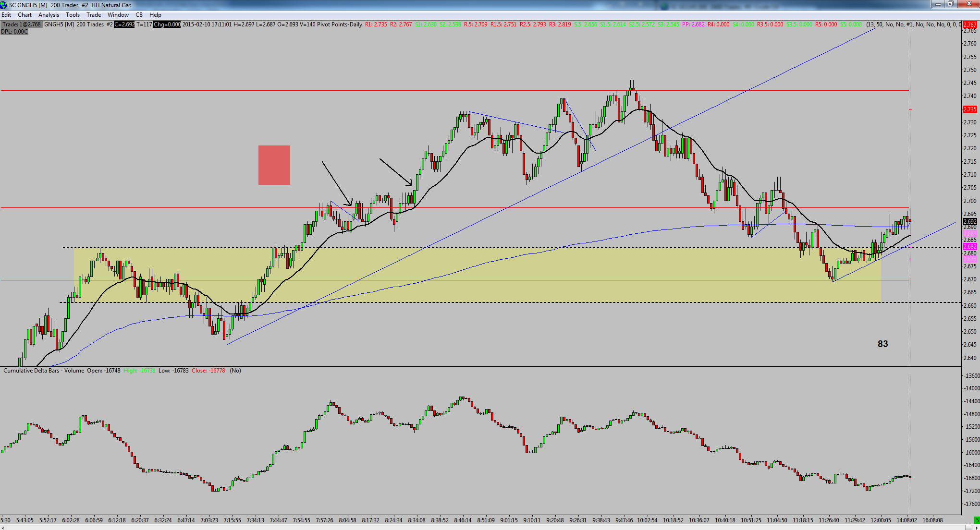Click the red 2.735 price scale marker
Image resolution: width=980 pixels, height=530 pixels.
click(970, 109)
